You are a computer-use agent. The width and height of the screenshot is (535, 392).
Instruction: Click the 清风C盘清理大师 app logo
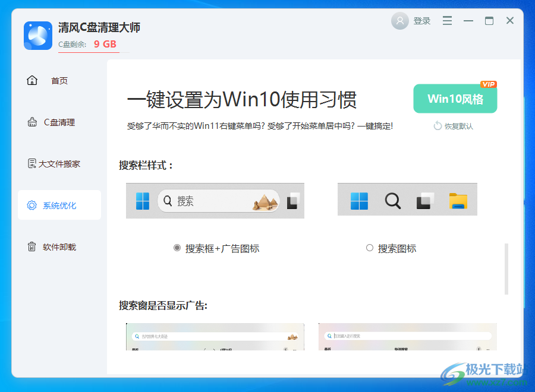pyautogui.click(x=37, y=36)
